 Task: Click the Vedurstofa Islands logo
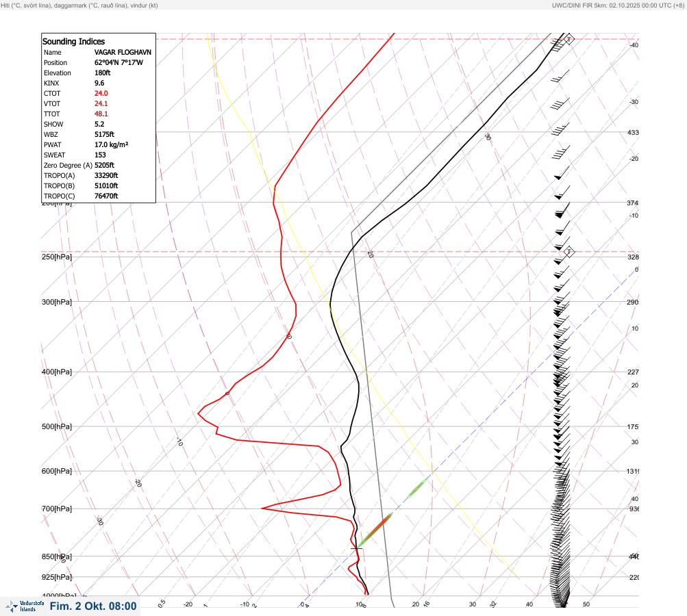25,606
